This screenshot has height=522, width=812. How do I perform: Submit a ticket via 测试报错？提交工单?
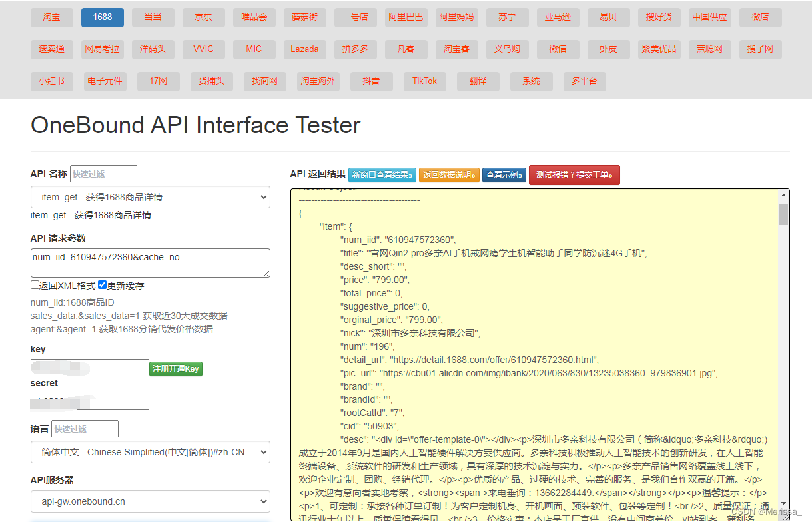574,175
